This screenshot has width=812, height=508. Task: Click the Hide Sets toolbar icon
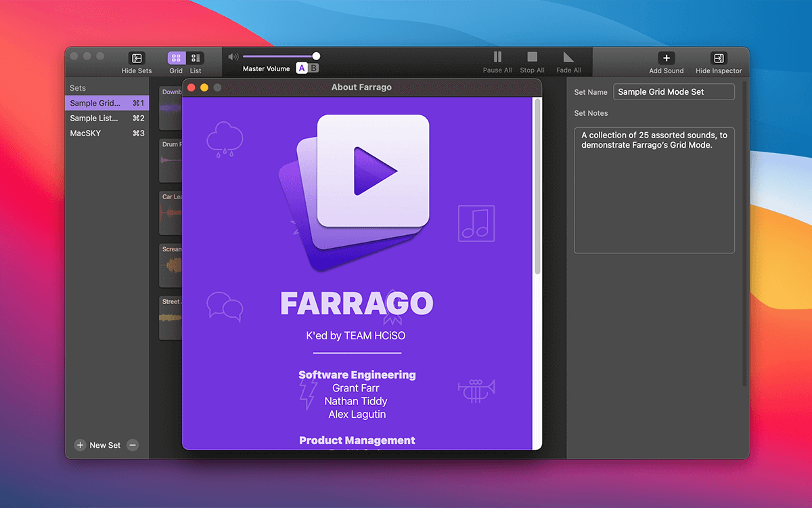pyautogui.click(x=137, y=58)
